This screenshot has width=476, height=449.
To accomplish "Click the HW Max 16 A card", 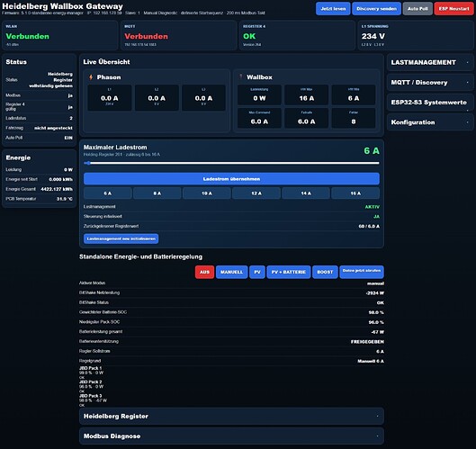I will point(306,95).
